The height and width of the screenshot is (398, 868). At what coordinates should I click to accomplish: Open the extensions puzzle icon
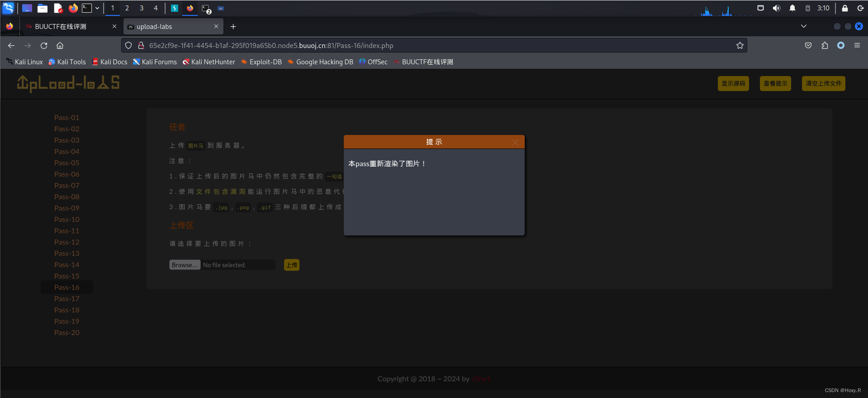[825, 45]
